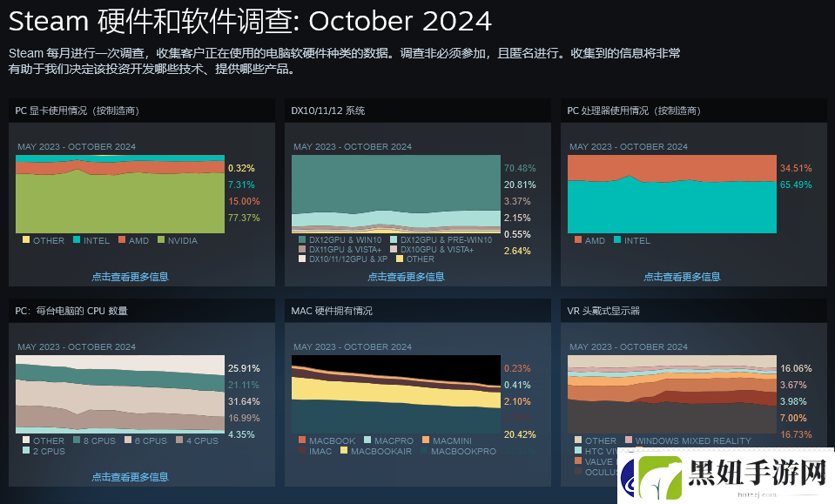Click the 'DX10/11/12 系统' panel heading
This screenshot has height=504, width=835.
coord(328,111)
